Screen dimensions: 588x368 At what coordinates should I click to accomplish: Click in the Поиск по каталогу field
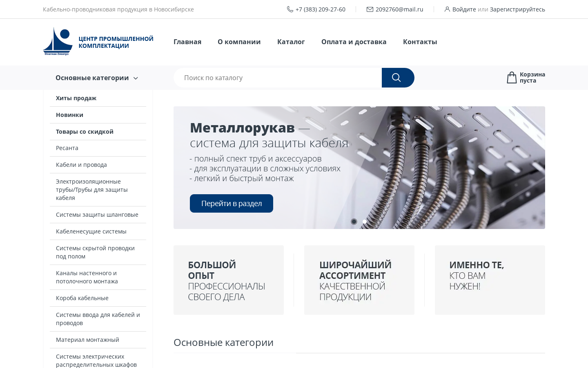[278, 78]
